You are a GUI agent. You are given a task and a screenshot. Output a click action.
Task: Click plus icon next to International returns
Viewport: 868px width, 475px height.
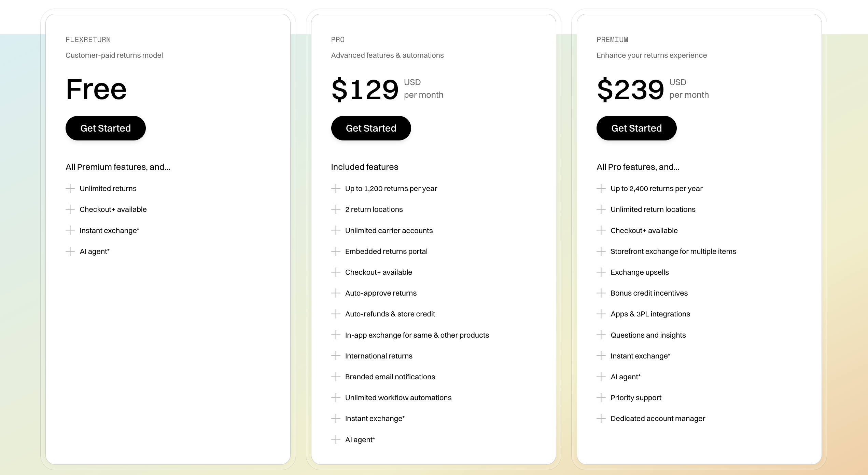(x=336, y=356)
